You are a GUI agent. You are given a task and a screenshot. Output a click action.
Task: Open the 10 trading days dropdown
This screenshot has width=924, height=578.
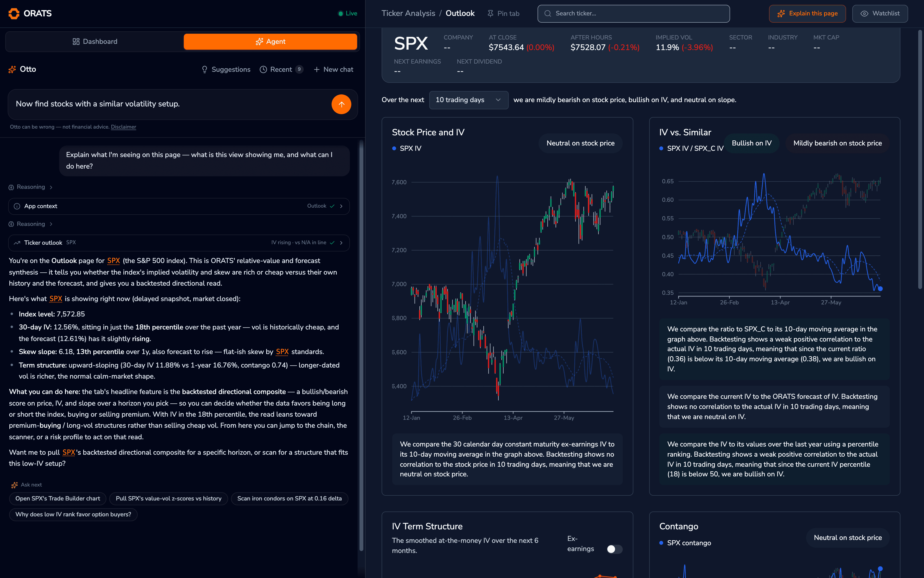pos(468,100)
